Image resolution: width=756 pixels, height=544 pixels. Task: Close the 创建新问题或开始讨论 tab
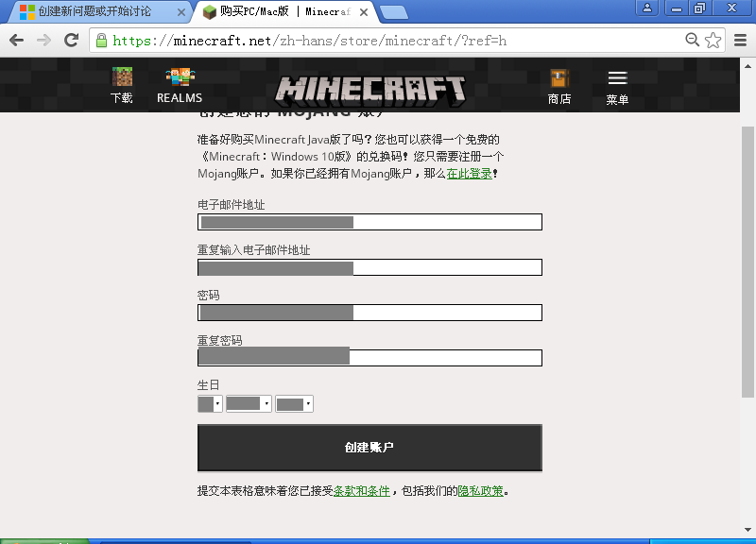pyautogui.click(x=181, y=12)
